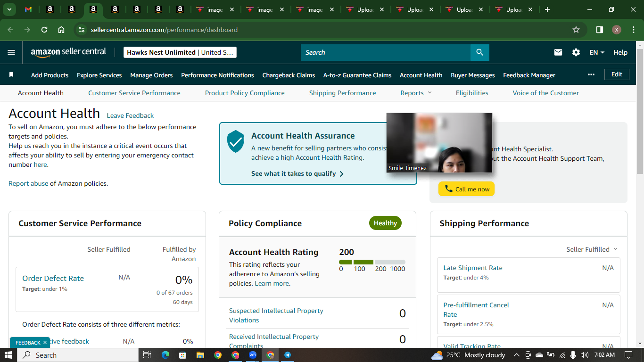Image resolution: width=644 pixels, height=362 pixels.
Task: Open the EN language dropdown
Action: [597, 52]
